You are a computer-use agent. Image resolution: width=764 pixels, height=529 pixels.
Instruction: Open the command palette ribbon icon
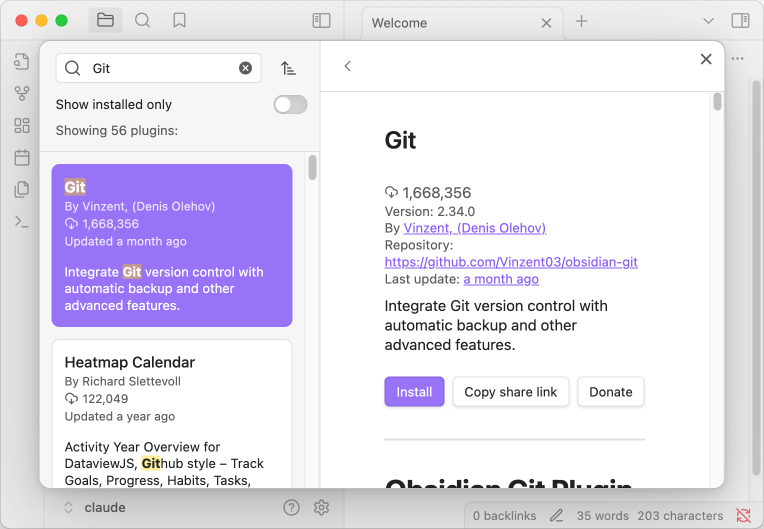tap(21, 222)
